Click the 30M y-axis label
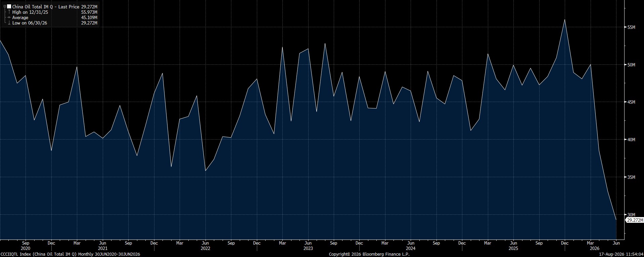Viewport: 644px width, 257px height. 631,215
